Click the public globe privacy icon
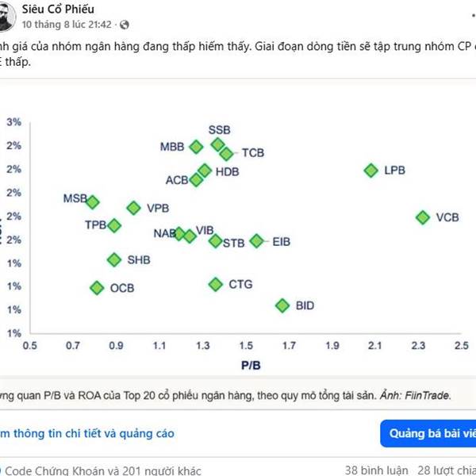The width and height of the screenshot is (476, 476). (125, 25)
